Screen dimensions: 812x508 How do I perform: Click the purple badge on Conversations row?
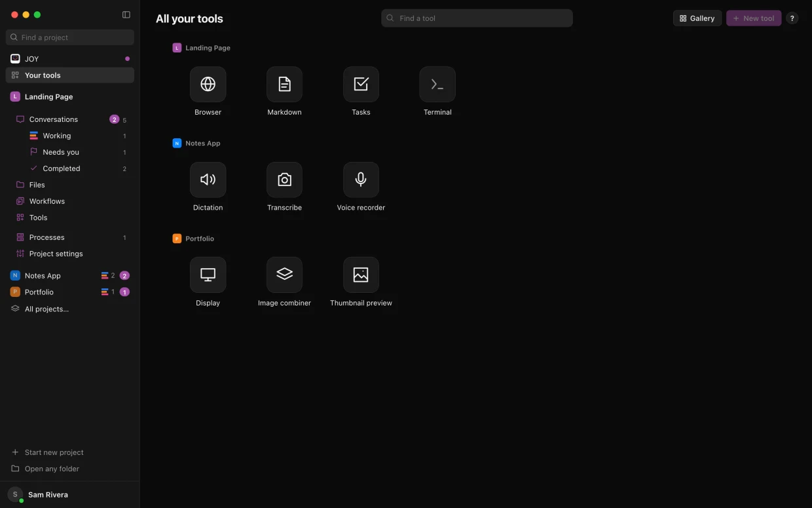tap(114, 119)
